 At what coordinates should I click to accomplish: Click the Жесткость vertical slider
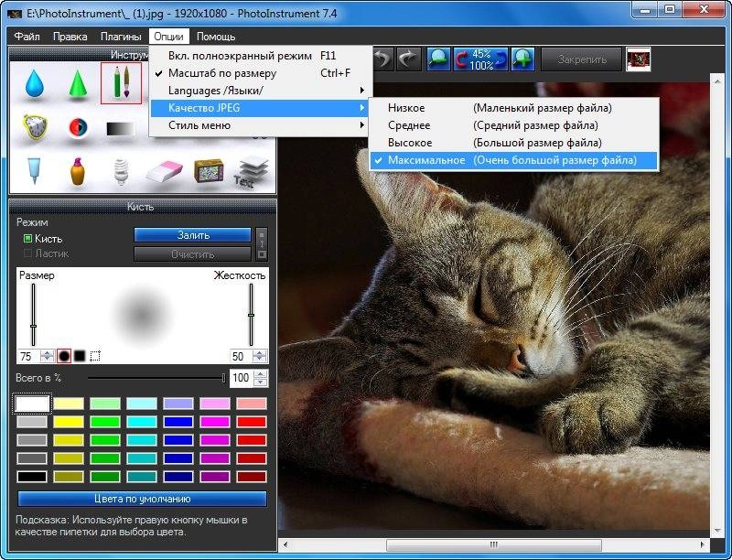[x=251, y=314]
